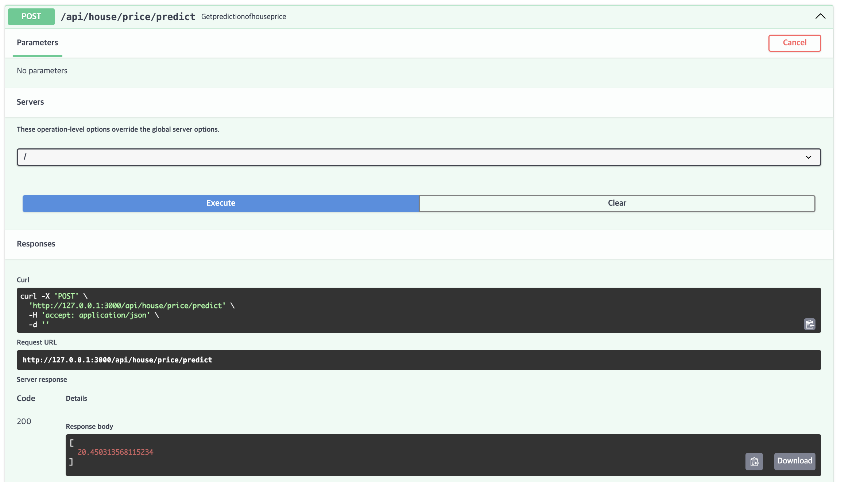Switch to the Parameters tab

37,43
